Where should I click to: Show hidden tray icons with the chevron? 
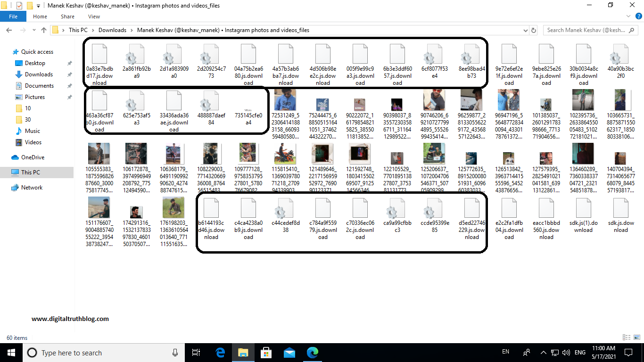[543, 352]
